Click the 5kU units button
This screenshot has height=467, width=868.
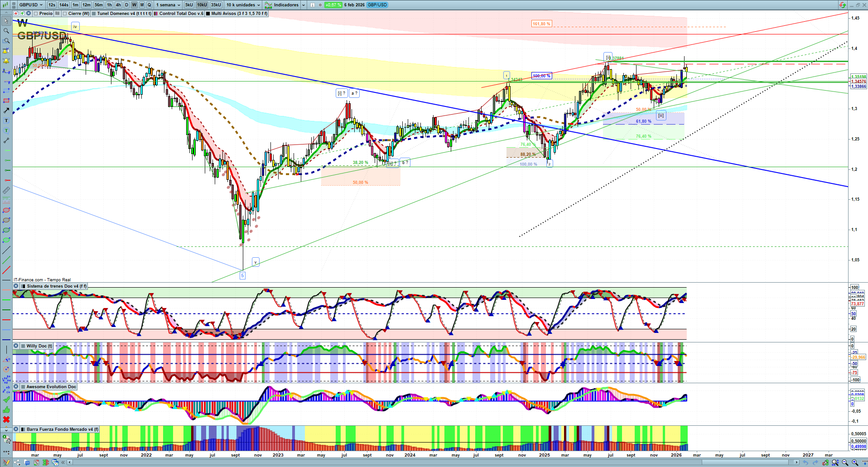coord(189,5)
